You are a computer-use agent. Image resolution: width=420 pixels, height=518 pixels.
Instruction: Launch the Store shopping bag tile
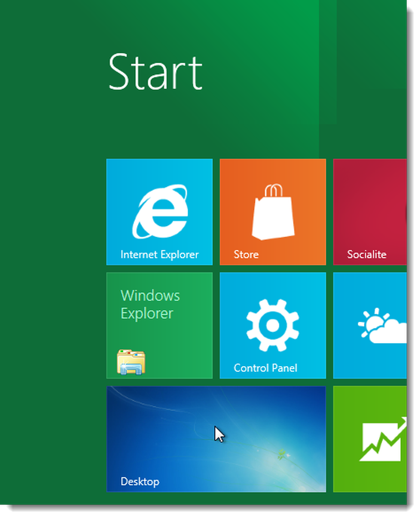pyautogui.click(x=272, y=212)
